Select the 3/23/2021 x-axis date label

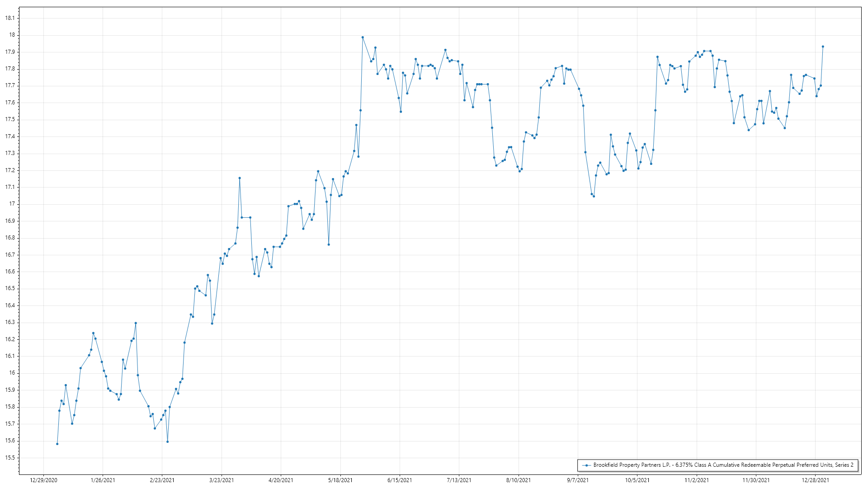coord(222,480)
